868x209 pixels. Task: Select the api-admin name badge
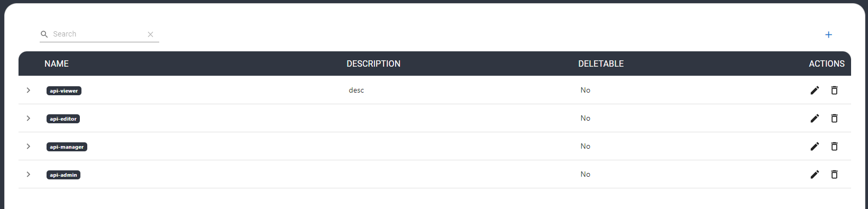pyautogui.click(x=63, y=175)
